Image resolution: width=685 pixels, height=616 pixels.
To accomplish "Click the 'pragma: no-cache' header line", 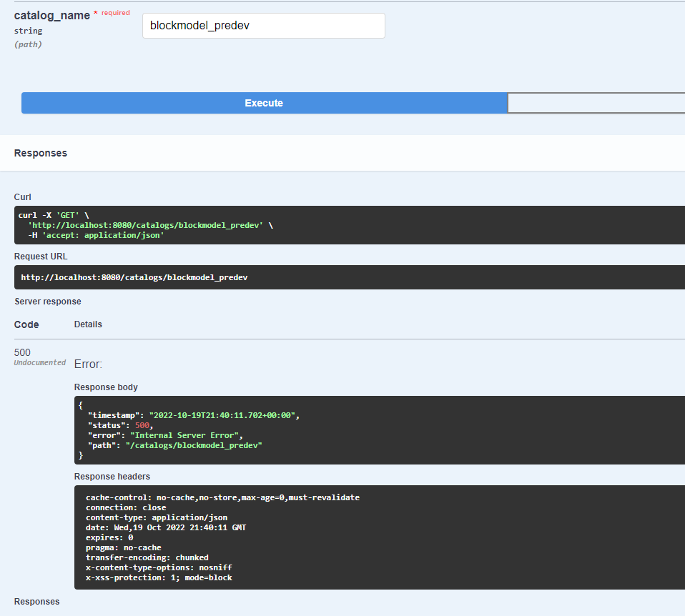I will pos(124,547).
